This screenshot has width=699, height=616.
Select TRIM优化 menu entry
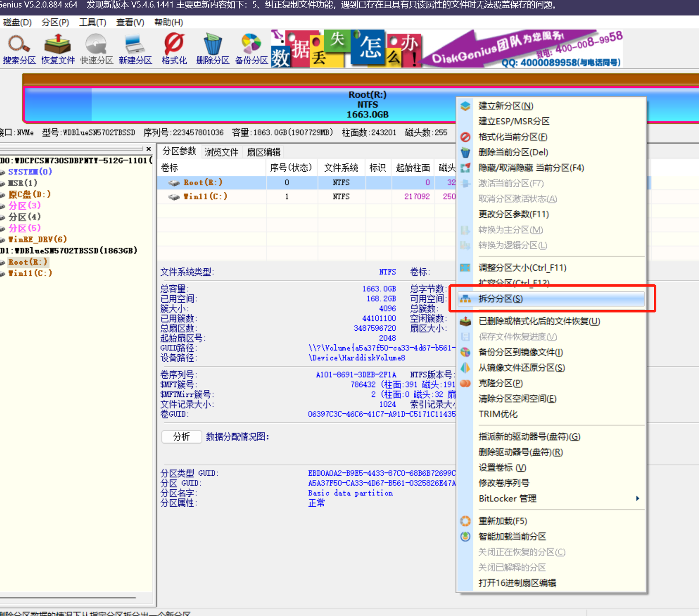pyautogui.click(x=498, y=414)
